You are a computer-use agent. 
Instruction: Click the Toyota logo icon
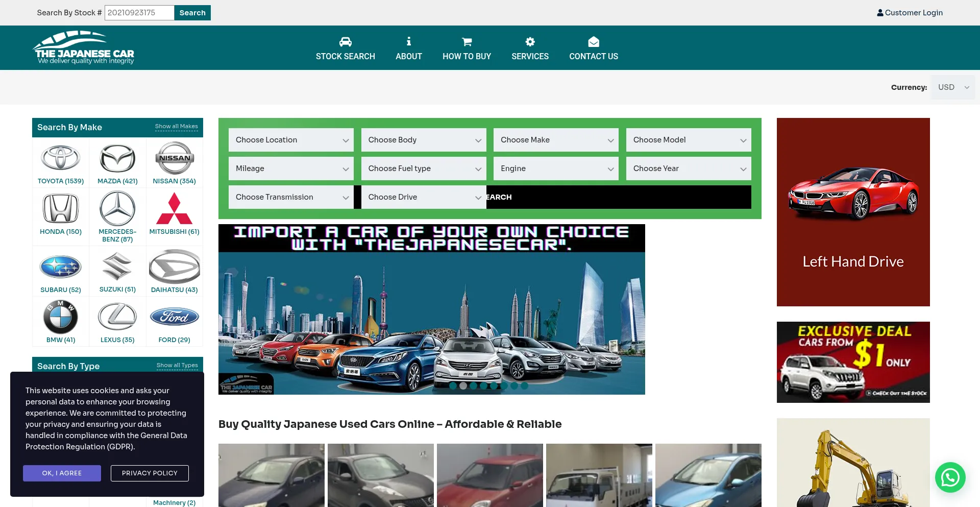pyautogui.click(x=61, y=158)
